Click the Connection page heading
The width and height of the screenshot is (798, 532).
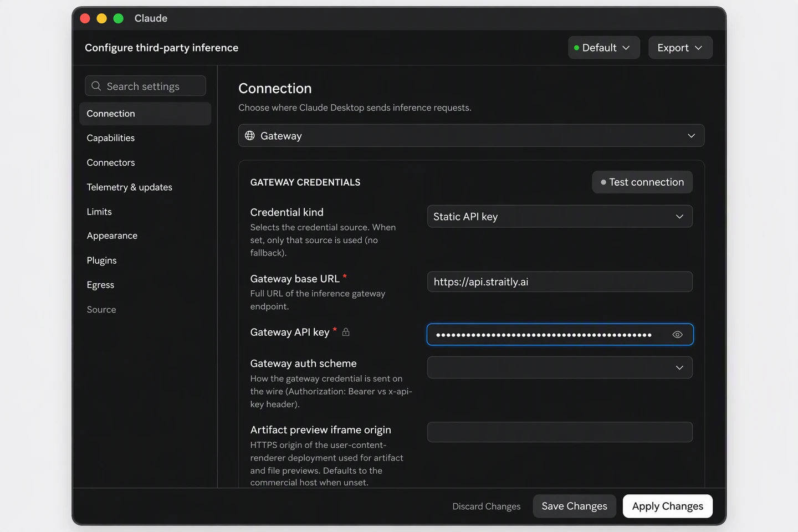(x=275, y=88)
